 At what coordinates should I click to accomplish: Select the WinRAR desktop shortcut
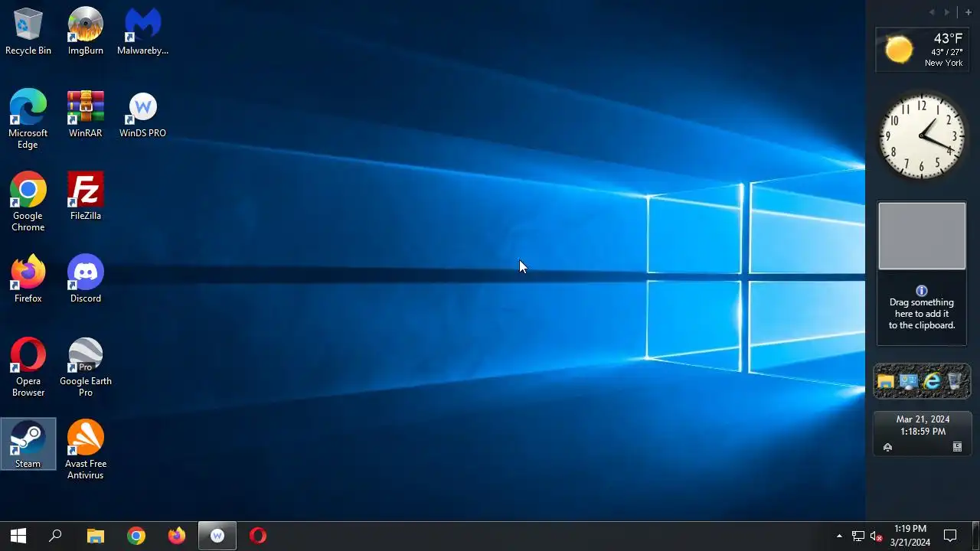(85, 114)
